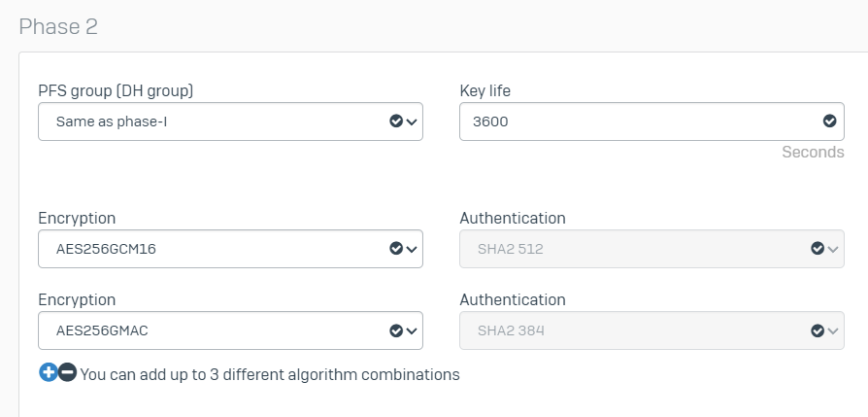This screenshot has height=417, width=868.
Task: Expand the SHA2 512 authentication chevron
Action: [833, 249]
